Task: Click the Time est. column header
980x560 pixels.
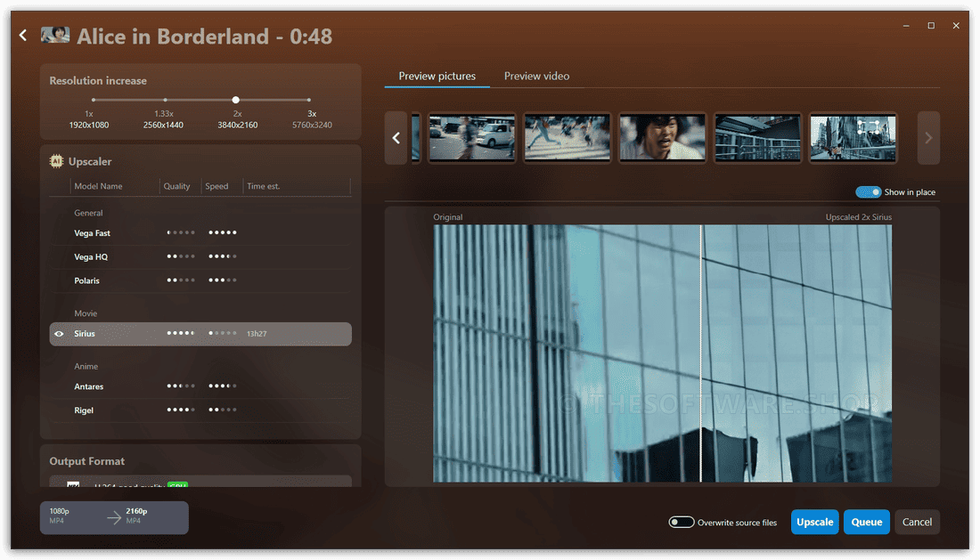Action: pyautogui.click(x=263, y=186)
